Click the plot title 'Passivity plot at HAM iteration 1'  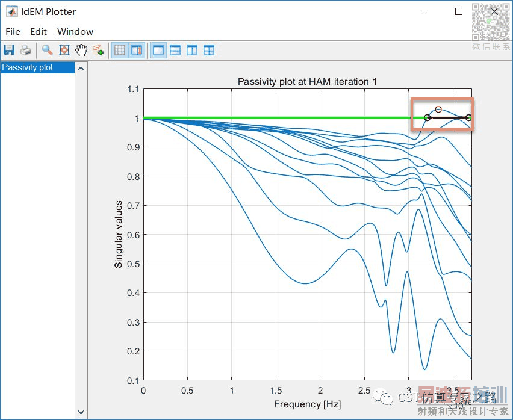pos(307,81)
